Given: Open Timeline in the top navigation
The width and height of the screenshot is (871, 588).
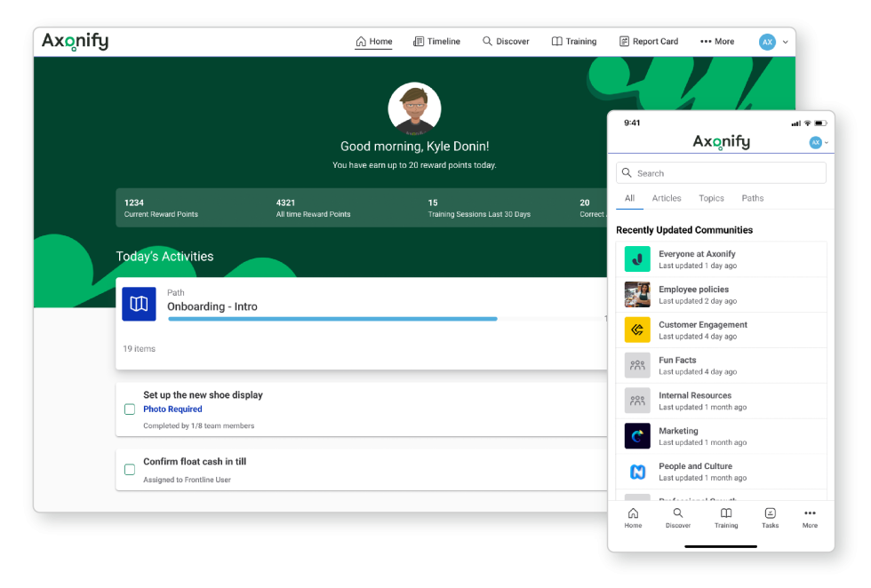Looking at the screenshot, I should (x=437, y=42).
